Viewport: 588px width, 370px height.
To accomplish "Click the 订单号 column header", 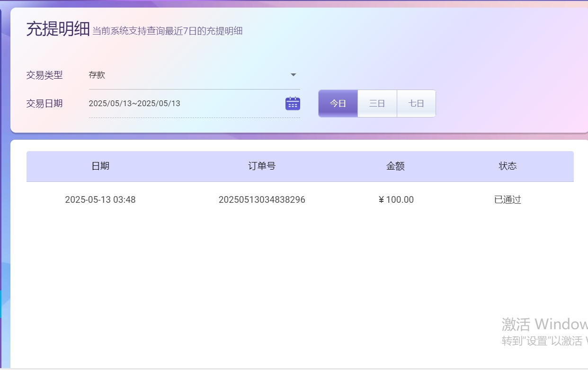I will point(262,166).
